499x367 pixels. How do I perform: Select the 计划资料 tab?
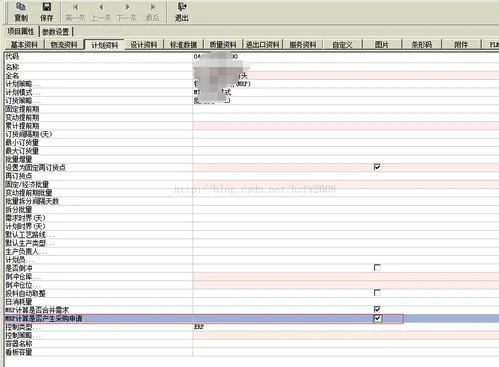105,45
